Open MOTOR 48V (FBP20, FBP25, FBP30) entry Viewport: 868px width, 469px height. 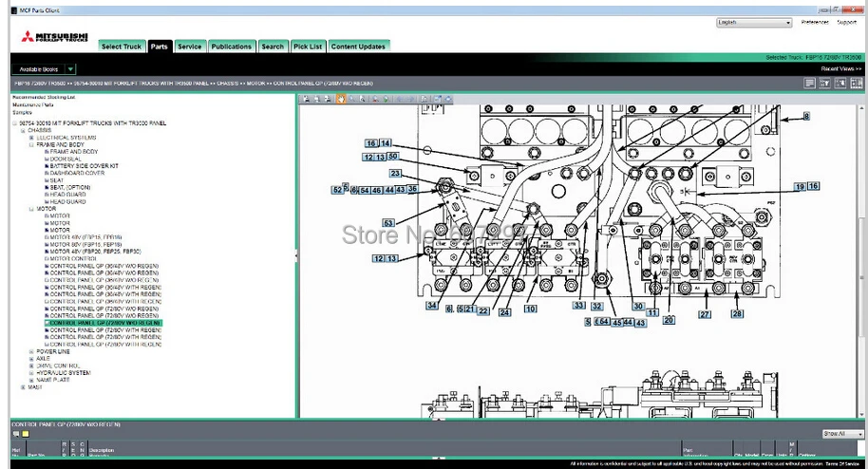click(x=95, y=252)
